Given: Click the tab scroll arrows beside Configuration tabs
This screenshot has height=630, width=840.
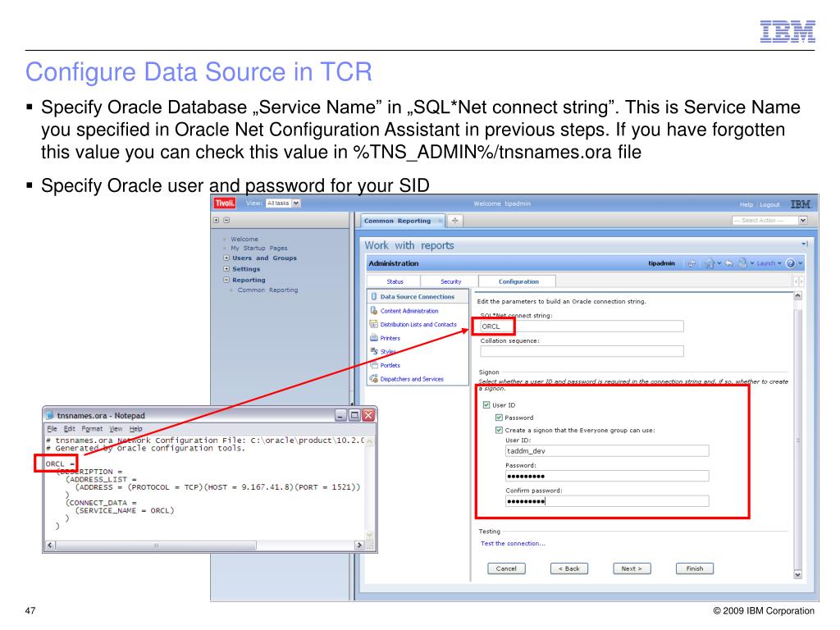Looking at the screenshot, I should 798,281.
